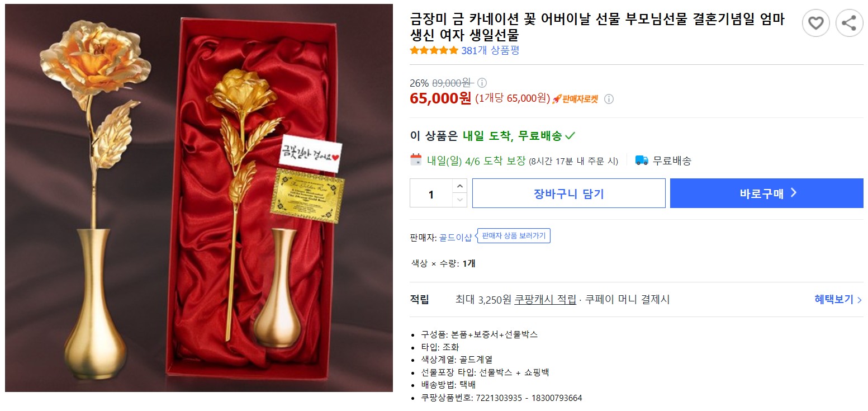Click the green 내일 도착, 무료배송 checkmark

pos(570,135)
